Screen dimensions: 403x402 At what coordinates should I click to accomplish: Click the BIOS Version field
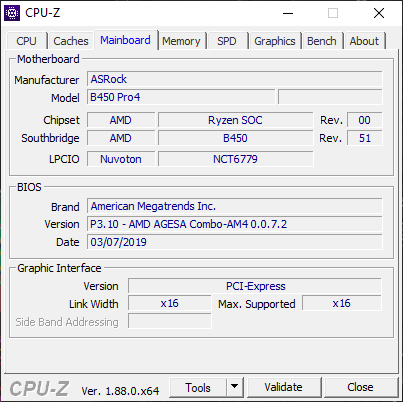[235, 224]
